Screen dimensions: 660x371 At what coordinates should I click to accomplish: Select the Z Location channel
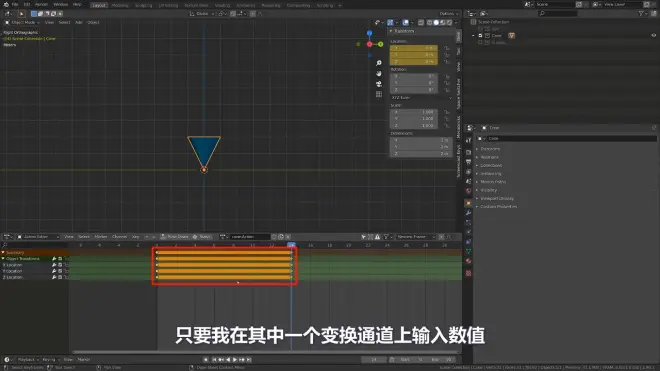click(13, 278)
